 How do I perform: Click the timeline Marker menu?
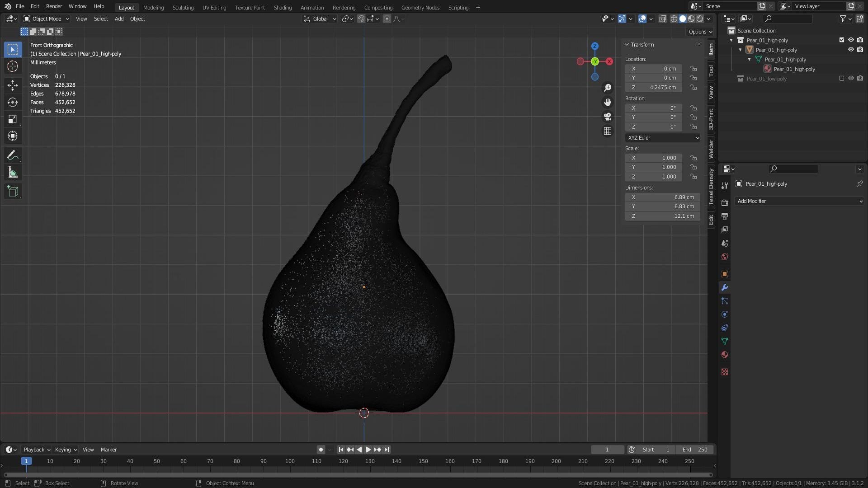(x=108, y=450)
